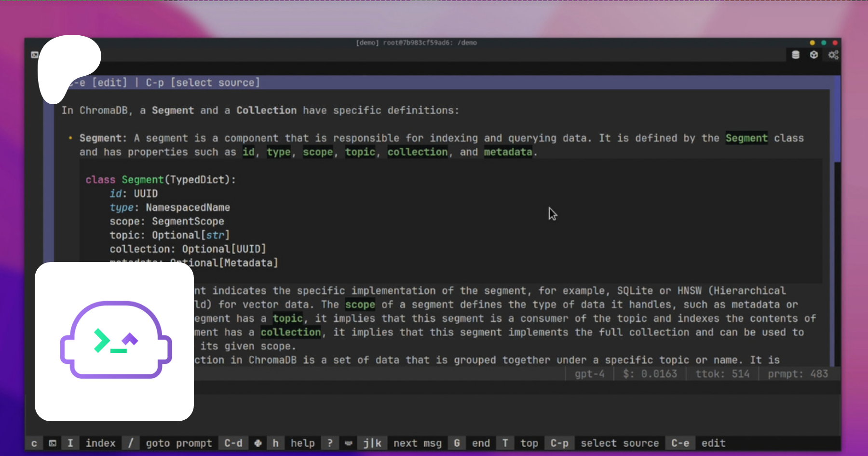
Task: Click the terminal icon at top-left
Action: pos(34,55)
